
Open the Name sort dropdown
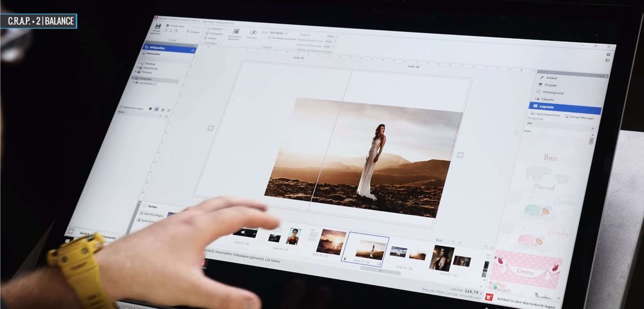140,113
